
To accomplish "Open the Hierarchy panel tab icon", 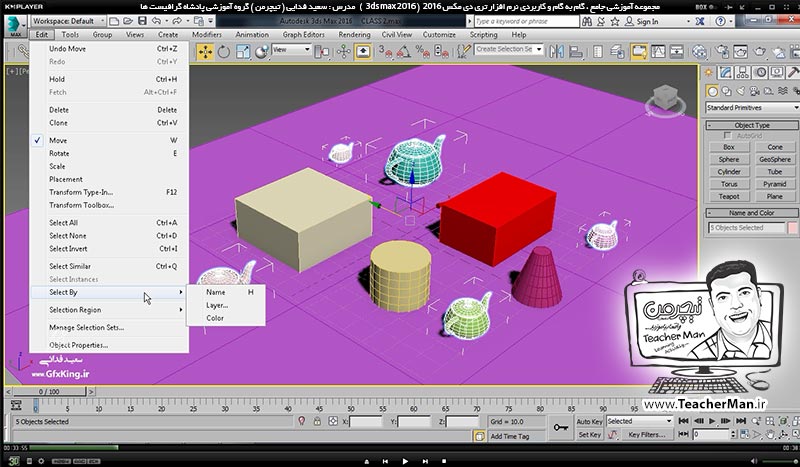I will pos(743,72).
